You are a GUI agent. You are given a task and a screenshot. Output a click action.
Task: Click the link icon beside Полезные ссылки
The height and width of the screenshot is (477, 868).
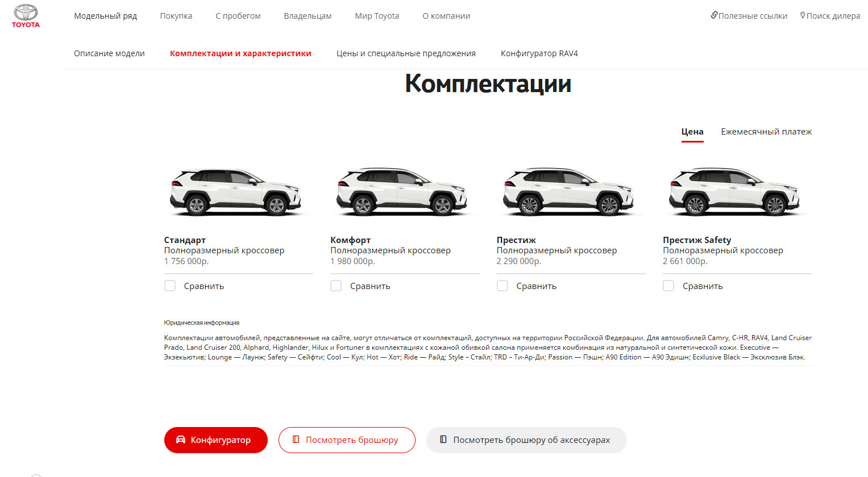point(714,15)
